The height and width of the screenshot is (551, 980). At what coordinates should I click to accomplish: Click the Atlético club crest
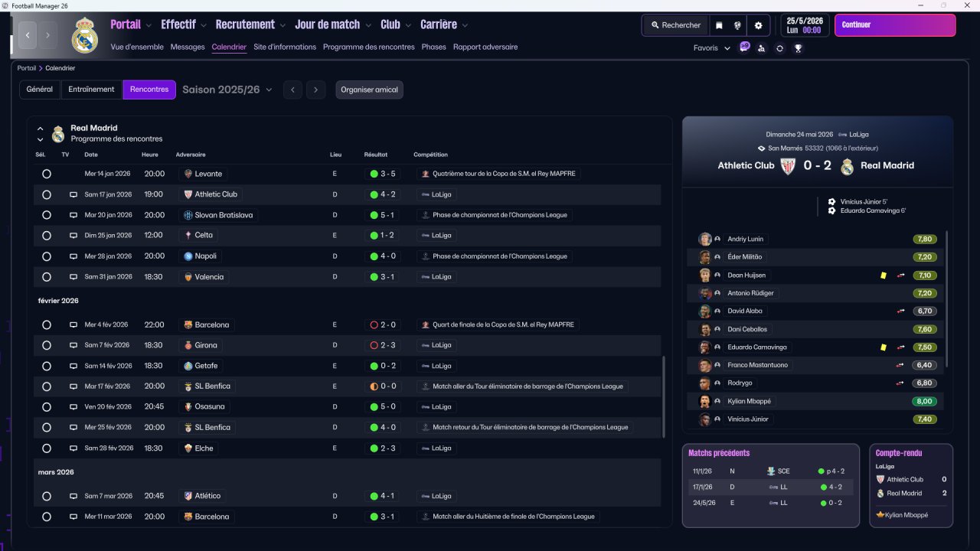pyautogui.click(x=188, y=496)
